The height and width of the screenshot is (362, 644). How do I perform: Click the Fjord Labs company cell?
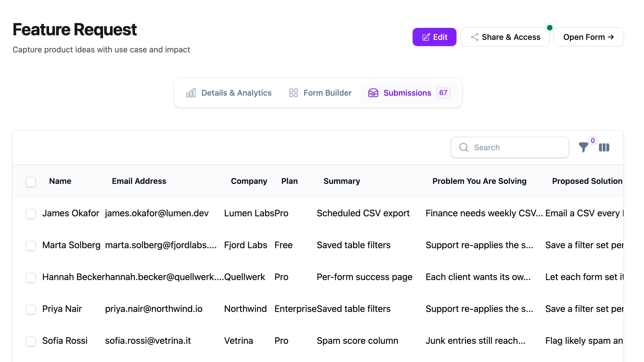click(x=246, y=245)
